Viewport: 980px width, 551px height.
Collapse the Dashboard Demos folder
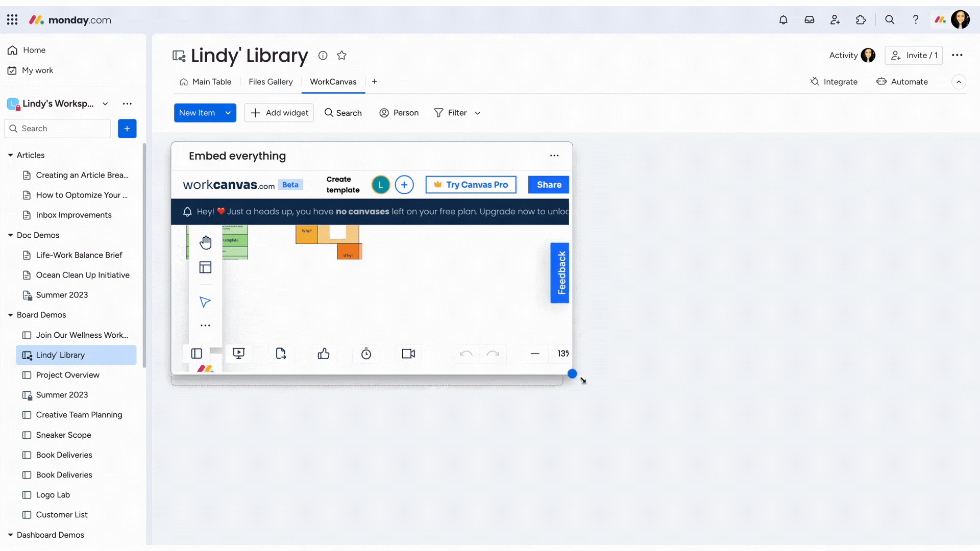point(10,535)
